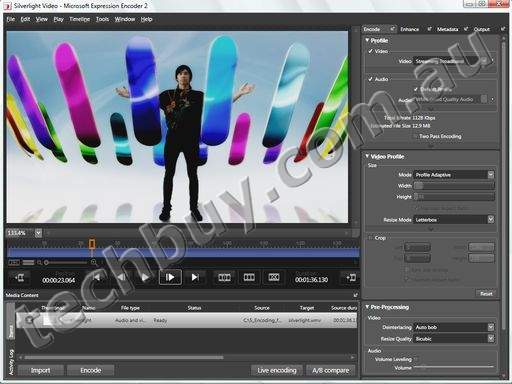This screenshot has width=512, height=384.
Task: Click the item icon in the Media Content row
Action: pyautogui.click(x=29, y=320)
